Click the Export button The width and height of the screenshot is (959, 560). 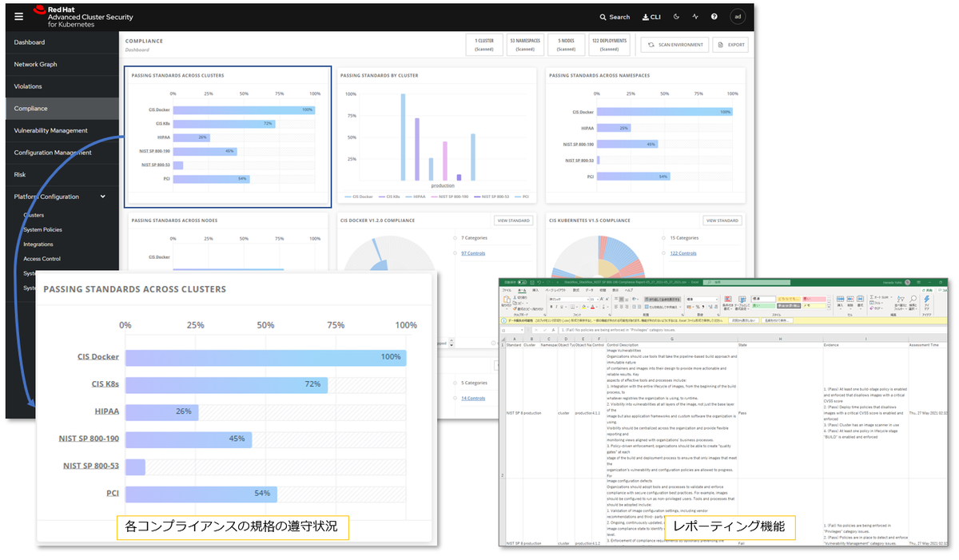[x=730, y=45]
